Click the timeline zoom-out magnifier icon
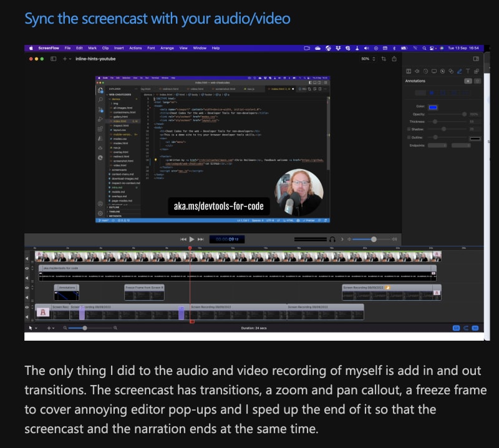 point(65,328)
